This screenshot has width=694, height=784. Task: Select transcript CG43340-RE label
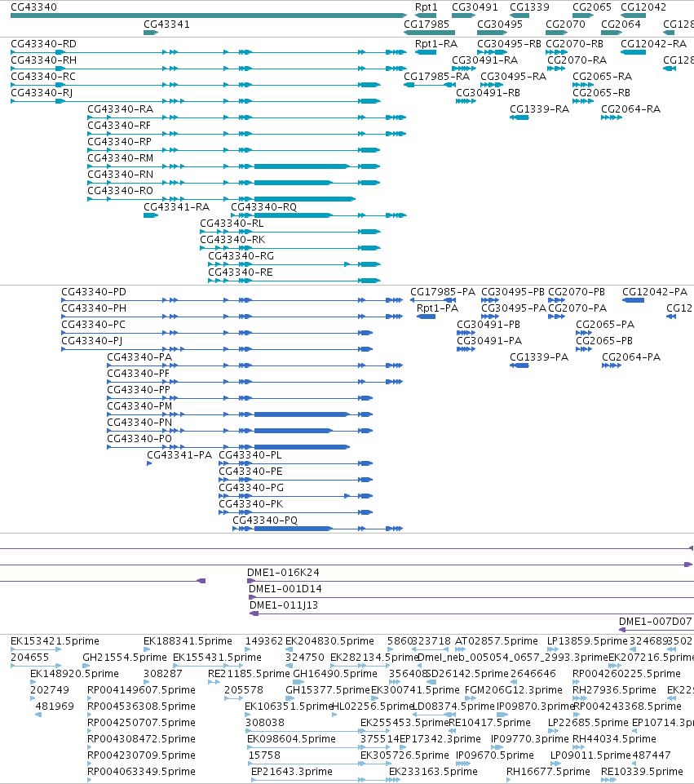[x=241, y=272]
